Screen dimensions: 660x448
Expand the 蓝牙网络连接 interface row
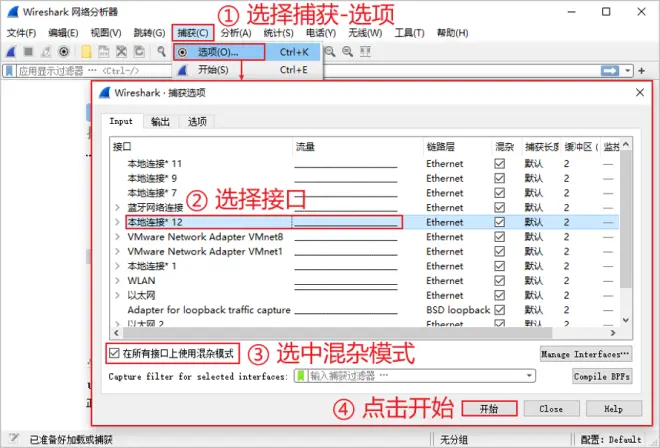click(117, 208)
